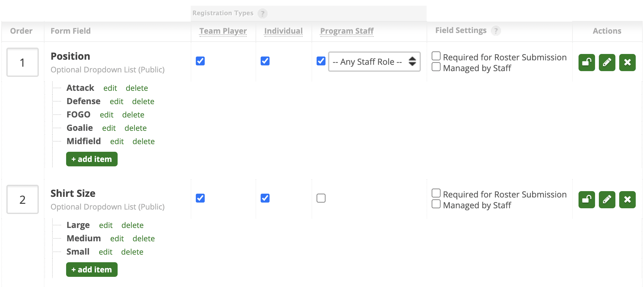Viewport: 644px width, 287px height.
Task: Click the order box for Position
Action: (x=23, y=62)
